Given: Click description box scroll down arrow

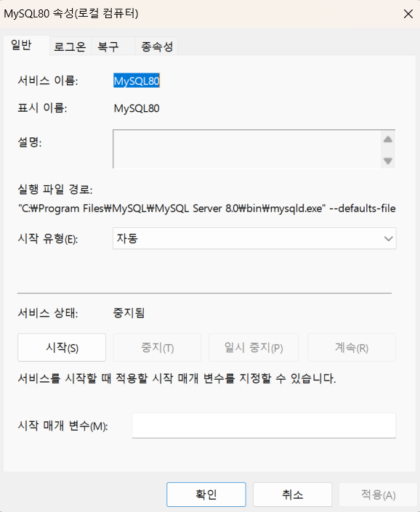Looking at the screenshot, I should tap(388, 160).
